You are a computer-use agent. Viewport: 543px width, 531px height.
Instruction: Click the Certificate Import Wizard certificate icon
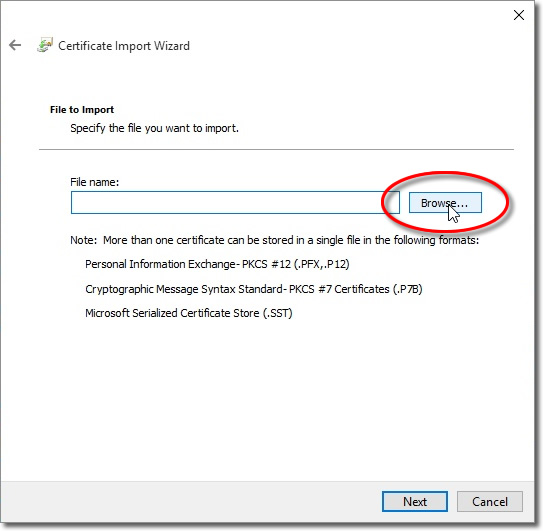tap(45, 45)
